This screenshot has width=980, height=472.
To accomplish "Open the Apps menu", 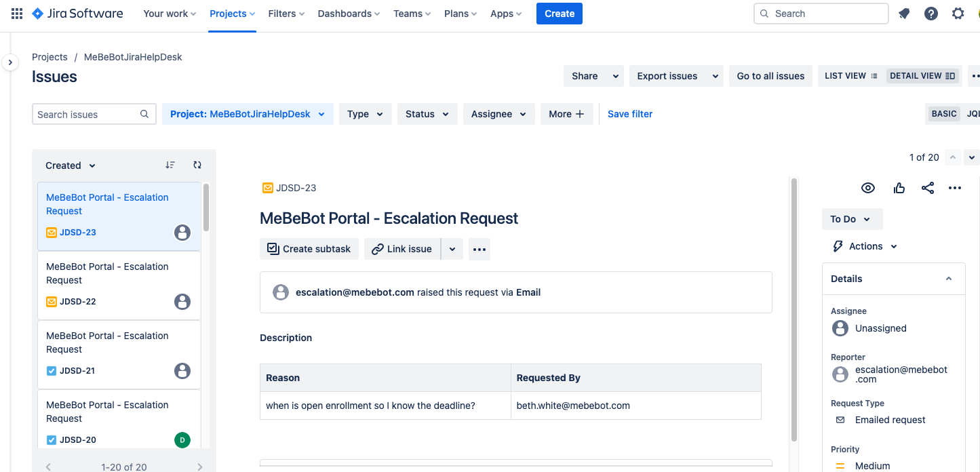I will pos(506,14).
